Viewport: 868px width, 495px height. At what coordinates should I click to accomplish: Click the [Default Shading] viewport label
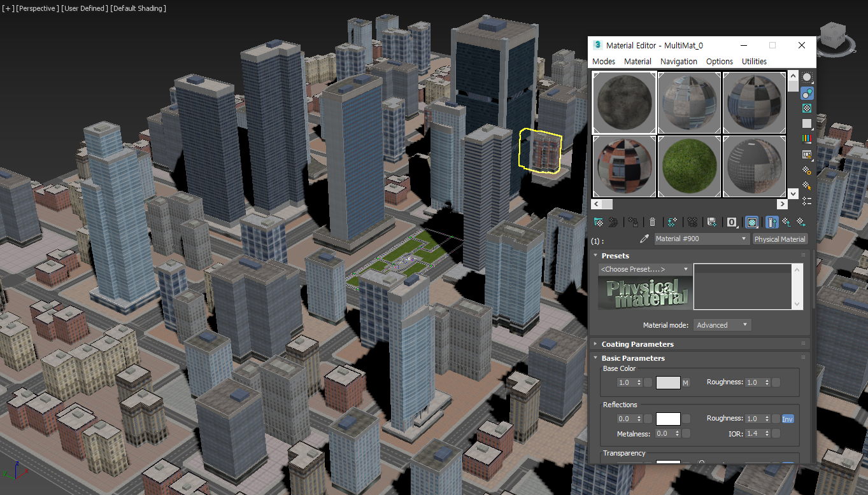click(x=138, y=8)
